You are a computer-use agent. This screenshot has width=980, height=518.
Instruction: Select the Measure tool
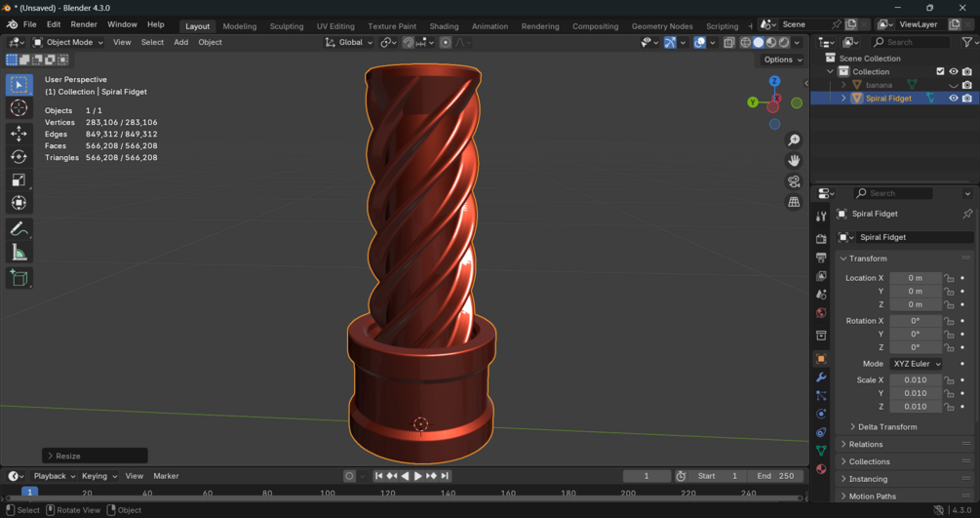[19, 253]
